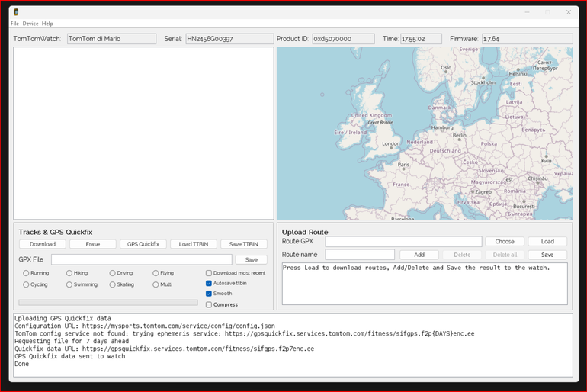Click the 'Done' log line
The height and width of the screenshot is (392, 587).
21,364
